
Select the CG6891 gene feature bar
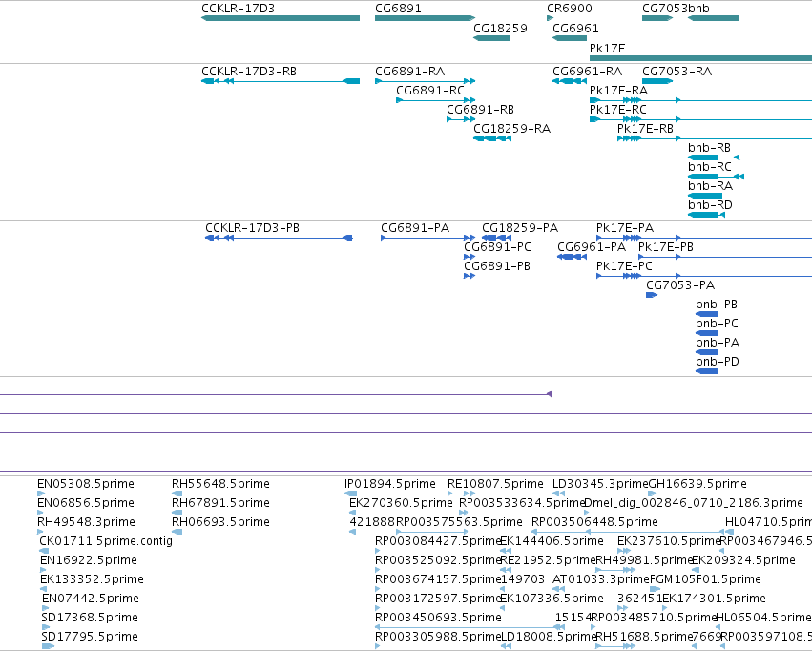coord(425,18)
